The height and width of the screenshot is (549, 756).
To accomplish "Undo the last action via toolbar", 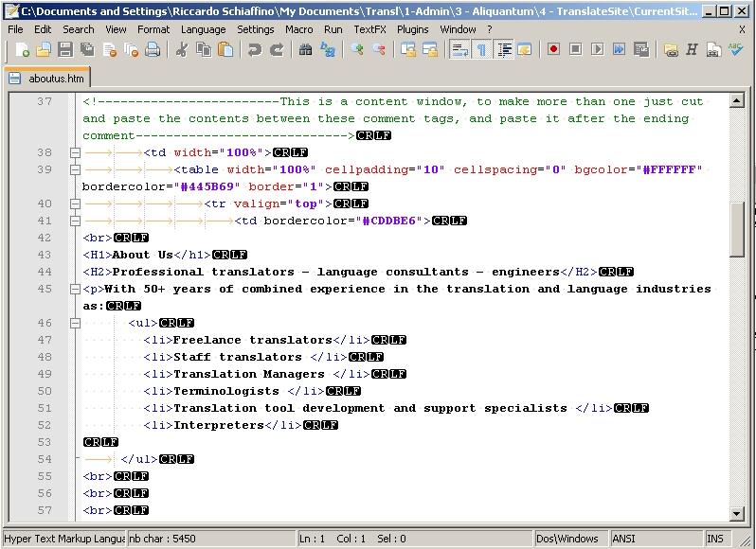I will coord(255,49).
